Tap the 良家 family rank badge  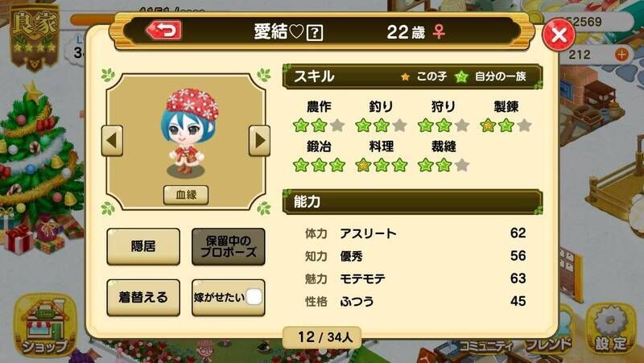click(35, 38)
